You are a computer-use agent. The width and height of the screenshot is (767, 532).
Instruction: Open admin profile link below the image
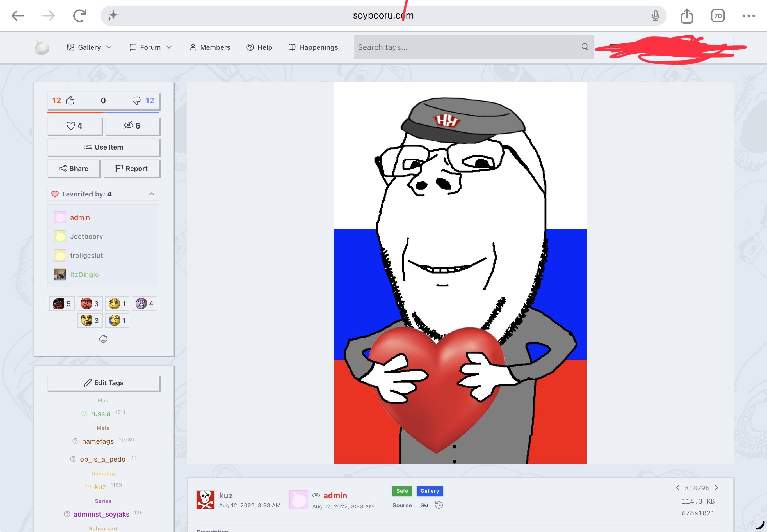pyautogui.click(x=335, y=496)
